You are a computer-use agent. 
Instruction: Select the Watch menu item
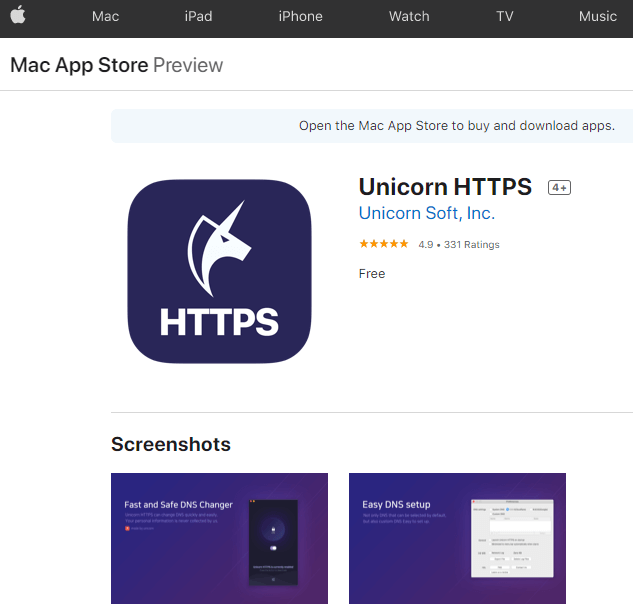tap(409, 17)
